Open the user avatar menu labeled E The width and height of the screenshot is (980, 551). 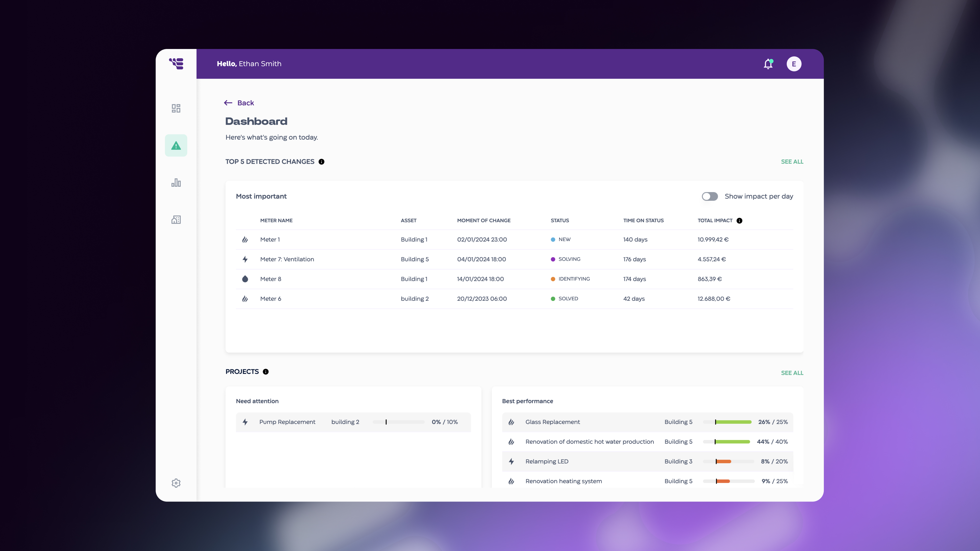pyautogui.click(x=794, y=64)
